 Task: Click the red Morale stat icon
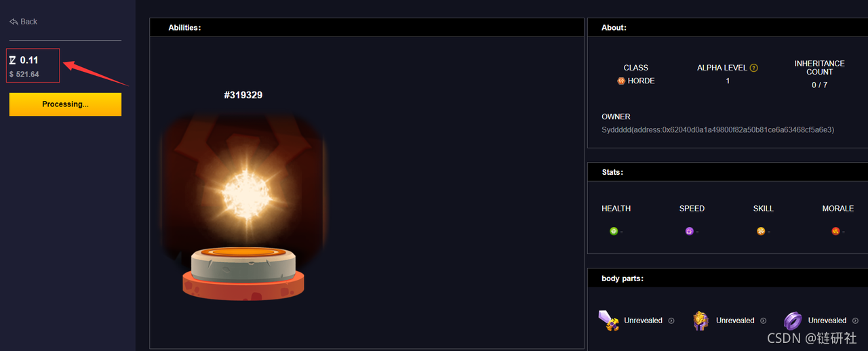(x=835, y=231)
